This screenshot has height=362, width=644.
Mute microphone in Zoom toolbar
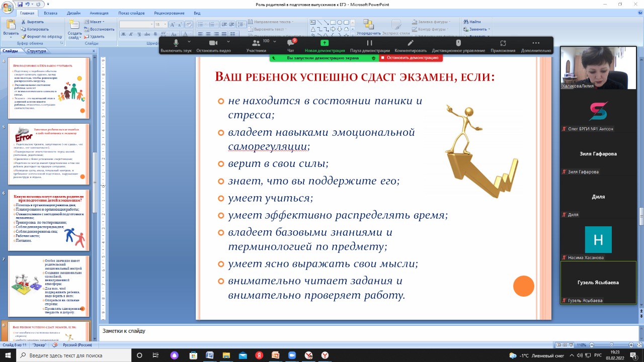(176, 44)
